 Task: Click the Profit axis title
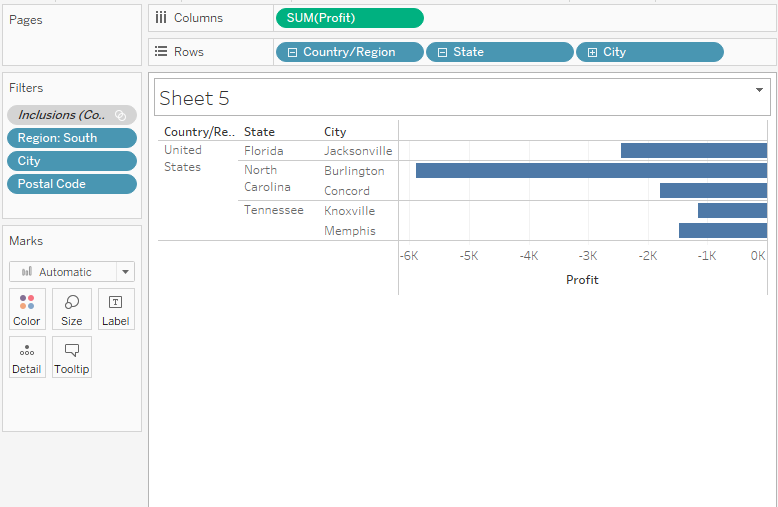(x=582, y=280)
